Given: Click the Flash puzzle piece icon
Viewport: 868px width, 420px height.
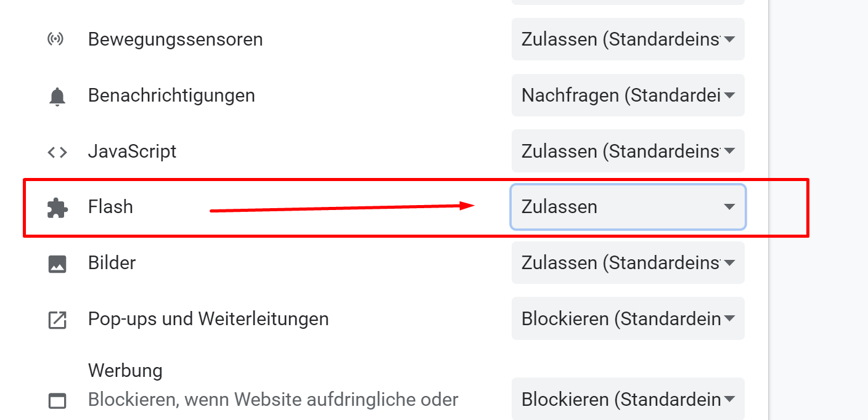Looking at the screenshot, I should (x=57, y=208).
